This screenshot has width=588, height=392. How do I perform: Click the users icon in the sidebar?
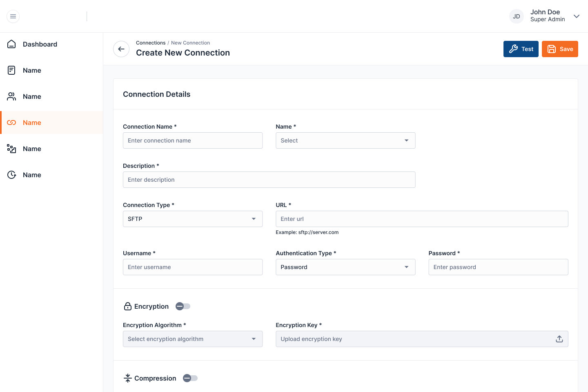pos(11,96)
